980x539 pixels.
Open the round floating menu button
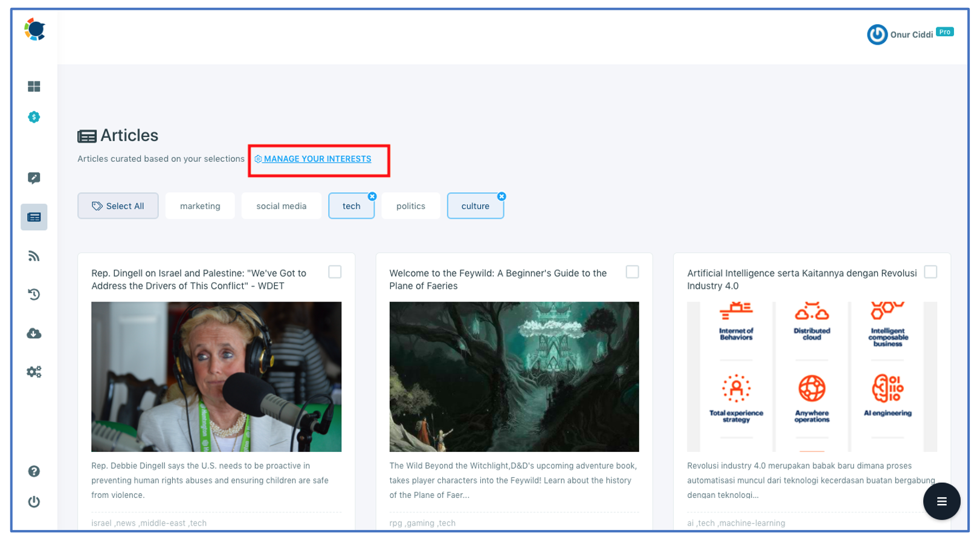pos(941,501)
